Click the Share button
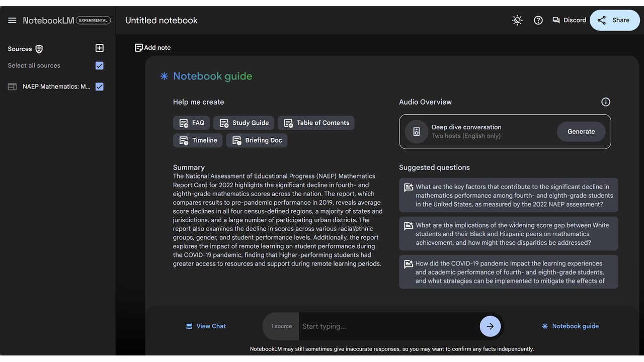 614,20
